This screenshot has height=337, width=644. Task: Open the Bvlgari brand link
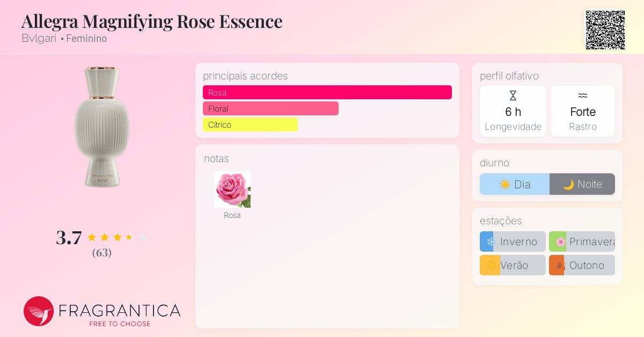click(39, 38)
